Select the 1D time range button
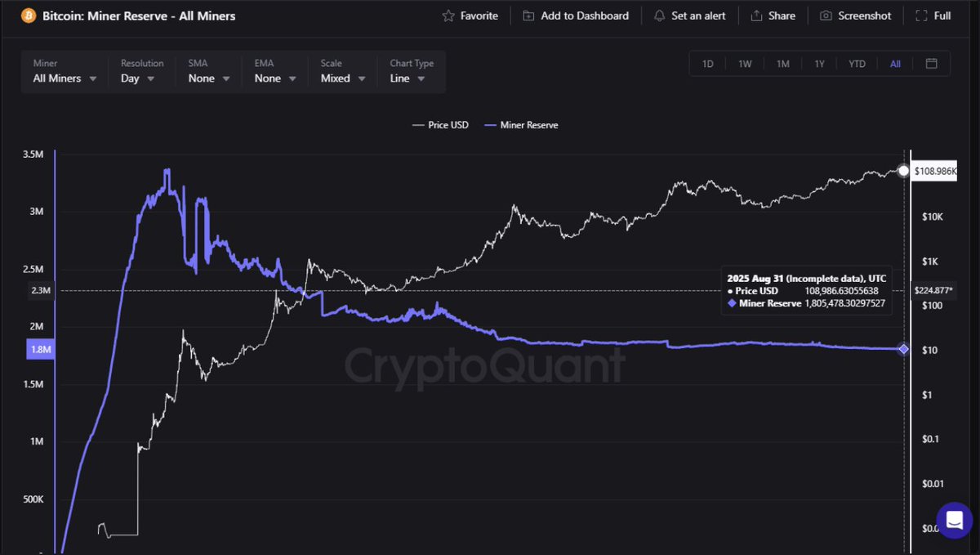The width and height of the screenshot is (980, 555). [x=707, y=64]
